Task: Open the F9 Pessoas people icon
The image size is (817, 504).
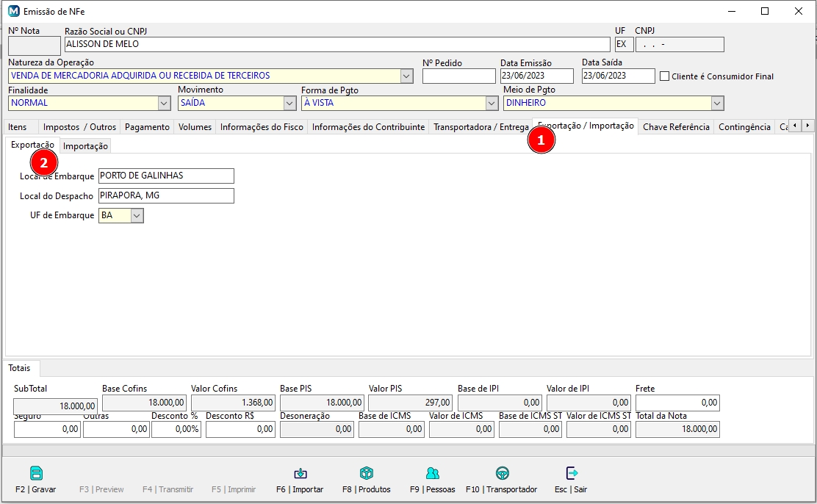Action: tap(433, 473)
